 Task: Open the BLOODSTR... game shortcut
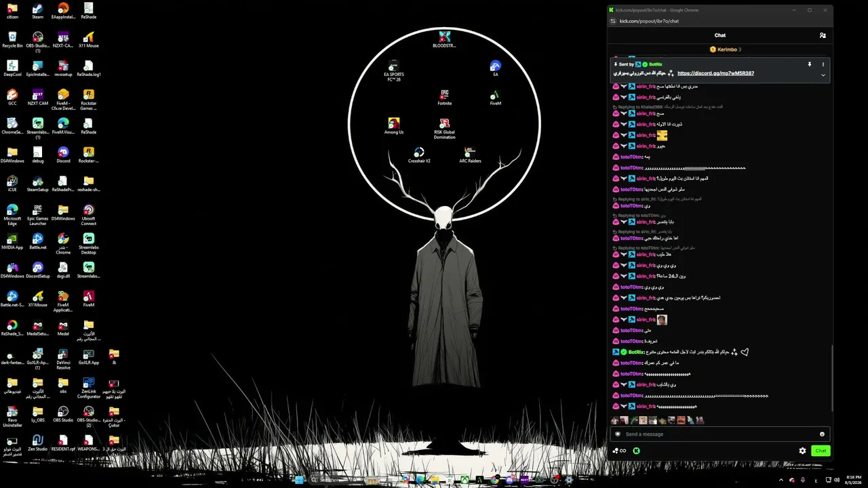point(444,39)
